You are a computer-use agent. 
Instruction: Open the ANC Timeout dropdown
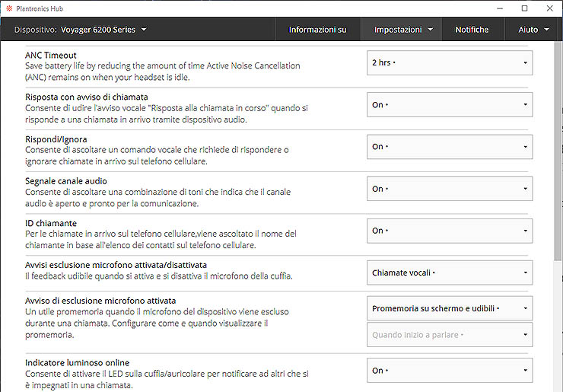[x=449, y=63]
